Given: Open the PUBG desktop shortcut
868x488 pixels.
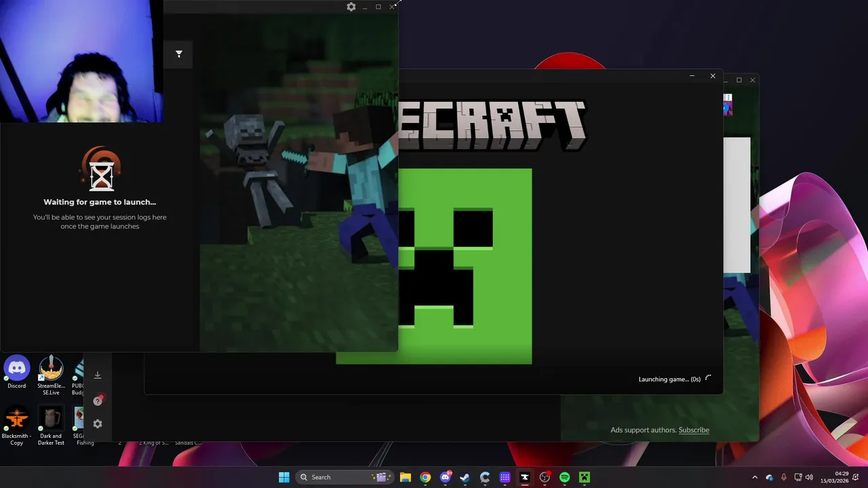Looking at the screenshot, I should point(78,375).
